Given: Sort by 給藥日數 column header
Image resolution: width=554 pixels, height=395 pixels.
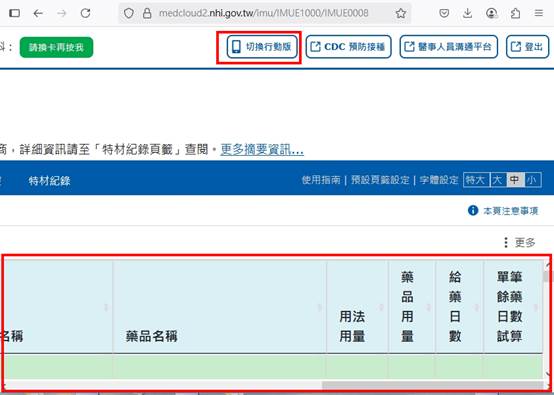Looking at the screenshot, I should (x=459, y=307).
